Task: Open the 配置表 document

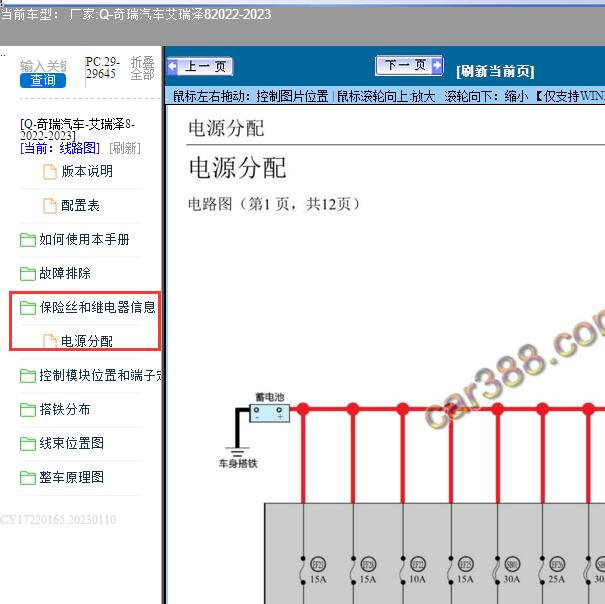Action: point(80,205)
